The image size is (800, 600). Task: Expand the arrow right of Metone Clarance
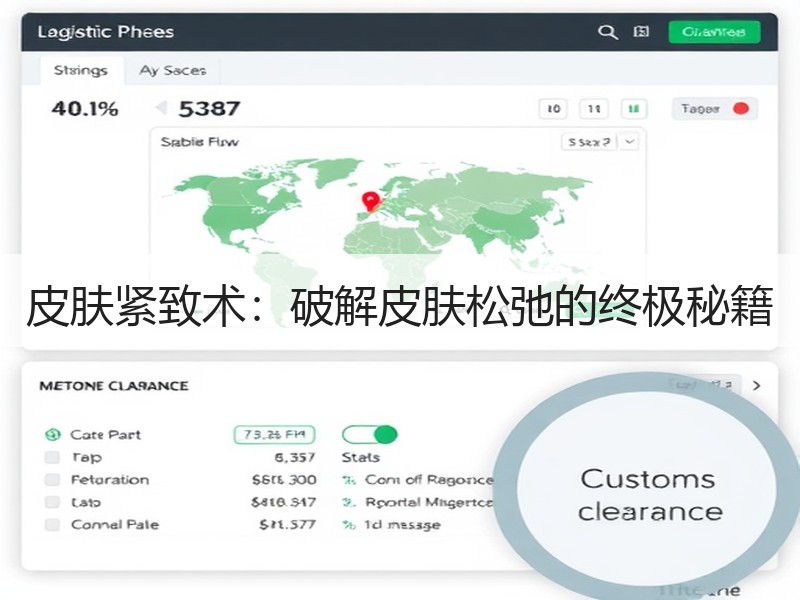[x=757, y=386]
